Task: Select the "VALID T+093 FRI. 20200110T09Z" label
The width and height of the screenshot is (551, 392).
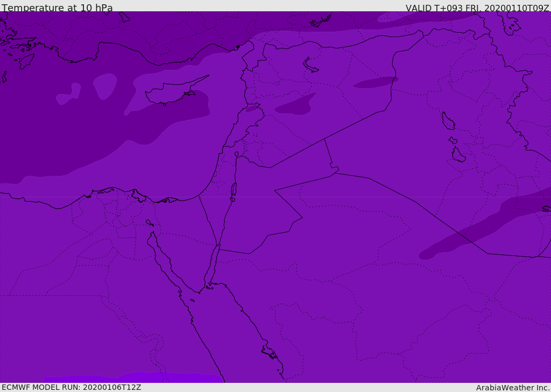Action: pyautogui.click(x=477, y=8)
